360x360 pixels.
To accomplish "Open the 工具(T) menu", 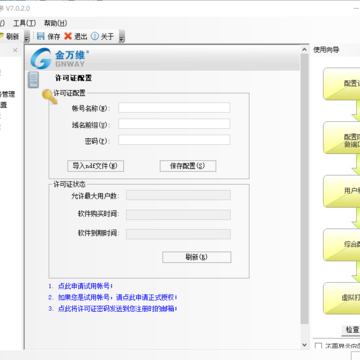I will tap(24, 23).
